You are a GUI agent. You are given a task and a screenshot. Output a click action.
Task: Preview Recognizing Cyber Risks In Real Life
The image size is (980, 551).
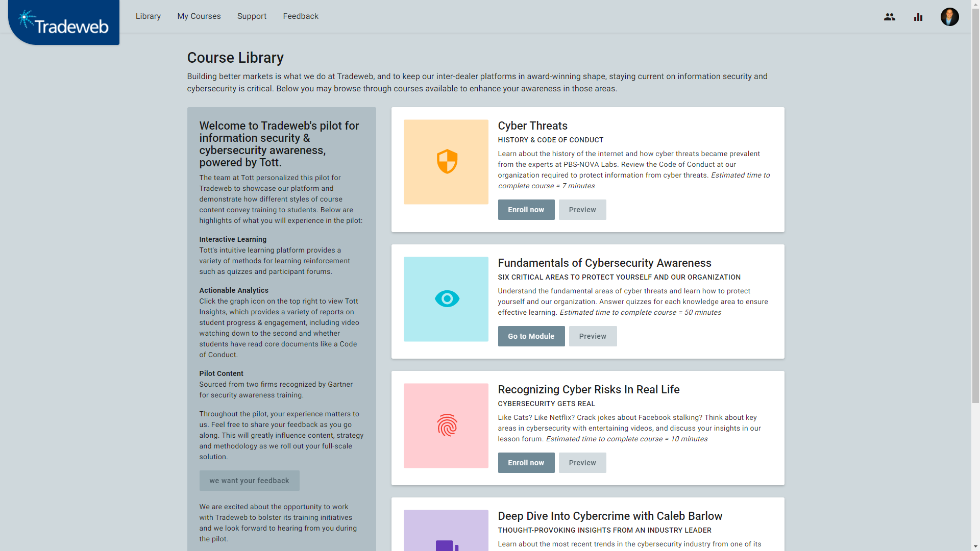tap(582, 463)
